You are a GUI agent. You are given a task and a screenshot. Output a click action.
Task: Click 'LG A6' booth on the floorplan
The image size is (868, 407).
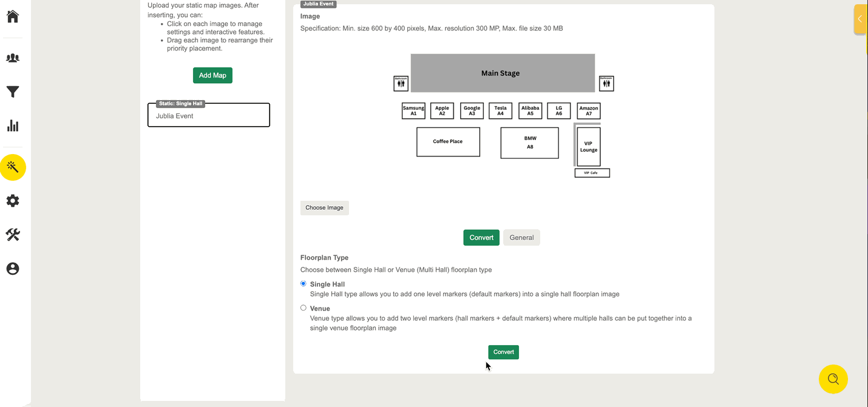559,111
